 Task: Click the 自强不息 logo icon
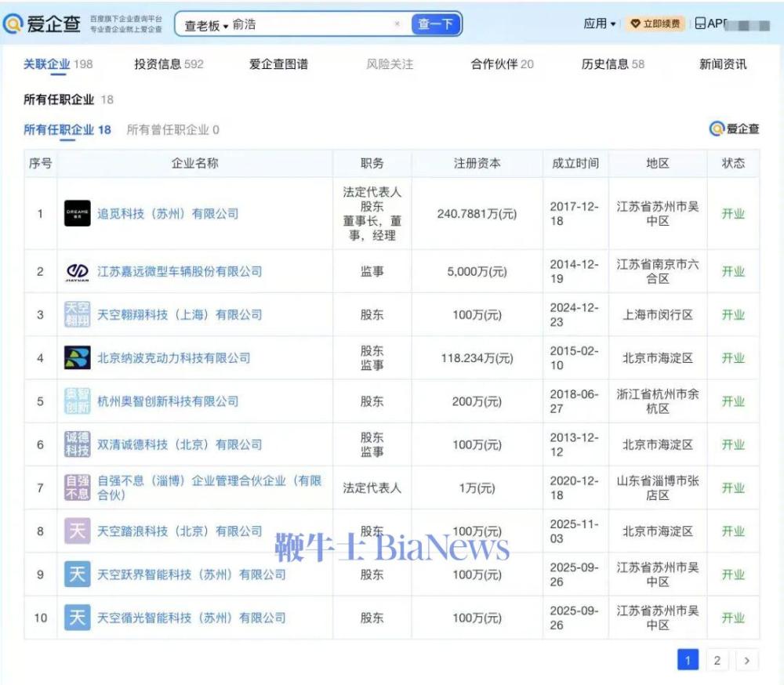click(x=78, y=488)
